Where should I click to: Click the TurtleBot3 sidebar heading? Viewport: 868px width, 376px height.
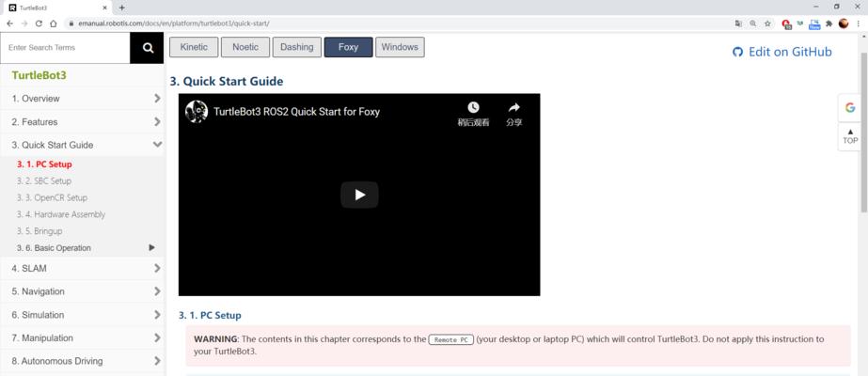39,75
